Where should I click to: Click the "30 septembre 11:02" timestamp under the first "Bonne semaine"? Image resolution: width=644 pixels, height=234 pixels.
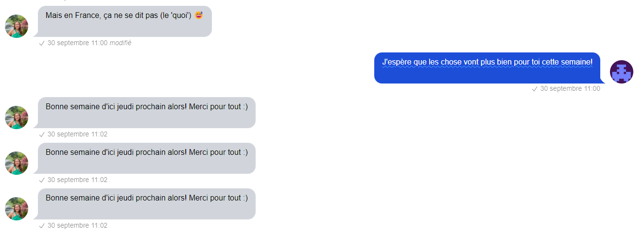click(77, 134)
